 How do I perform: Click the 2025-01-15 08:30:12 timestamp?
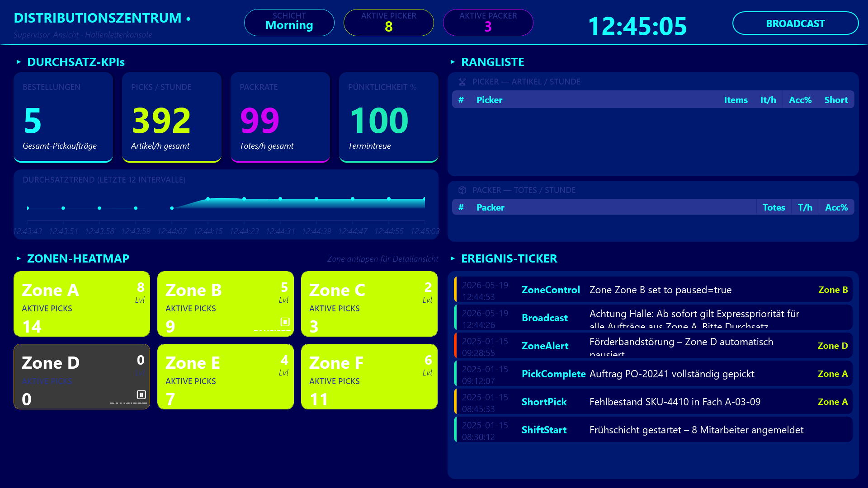[485, 431]
